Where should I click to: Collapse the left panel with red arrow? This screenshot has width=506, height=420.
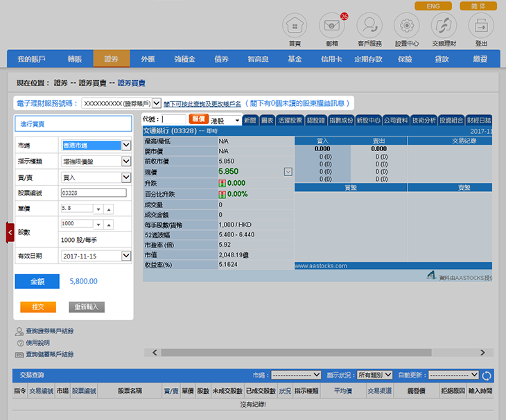click(10, 232)
